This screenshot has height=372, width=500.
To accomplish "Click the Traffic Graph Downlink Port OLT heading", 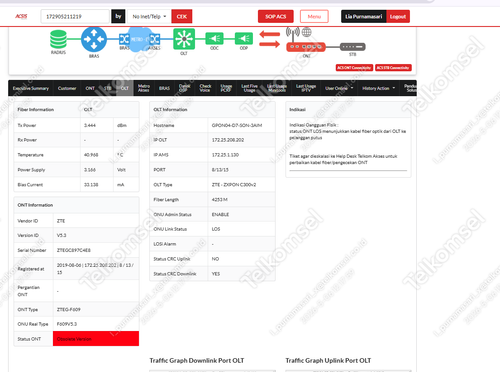I will pyautogui.click(x=197, y=360).
